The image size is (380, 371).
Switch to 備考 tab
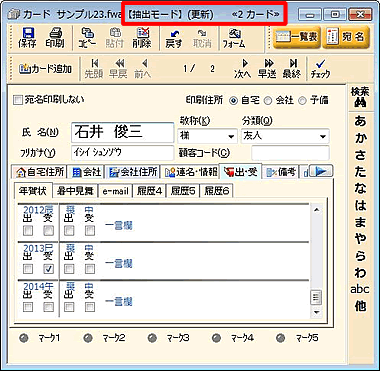tap(281, 171)
